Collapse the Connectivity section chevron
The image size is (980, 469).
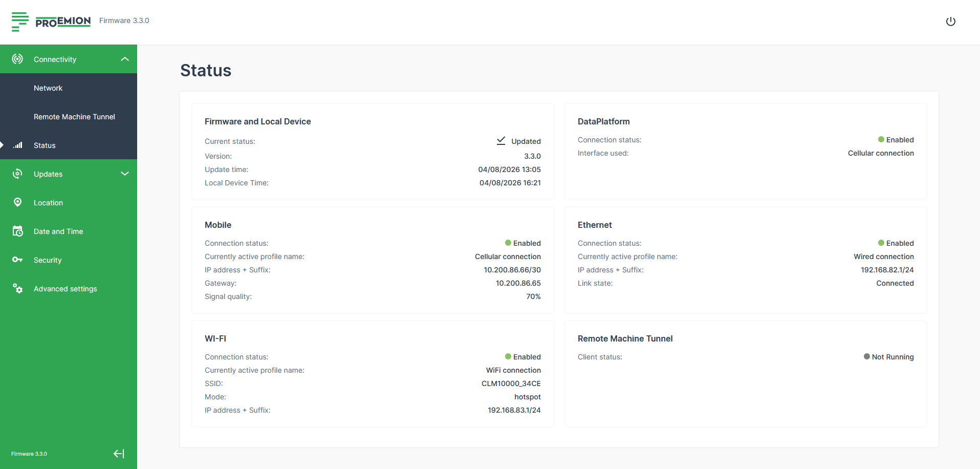tap(124, 59)
